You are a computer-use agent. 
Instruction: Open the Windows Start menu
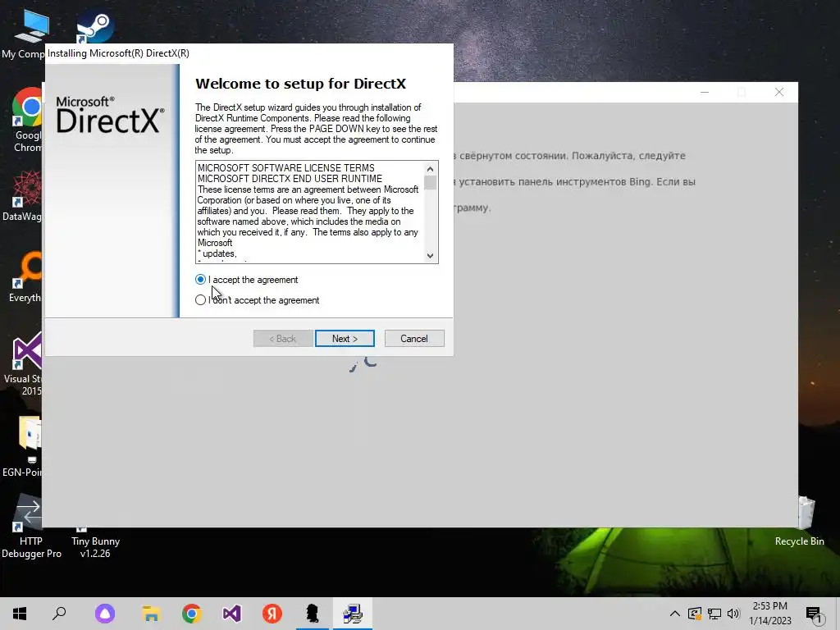(20, 614)
